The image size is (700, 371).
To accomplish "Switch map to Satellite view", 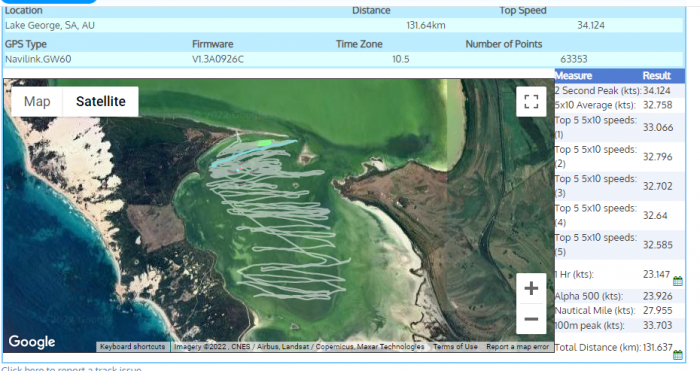I will pyautogui.click(x=100, y=101).
